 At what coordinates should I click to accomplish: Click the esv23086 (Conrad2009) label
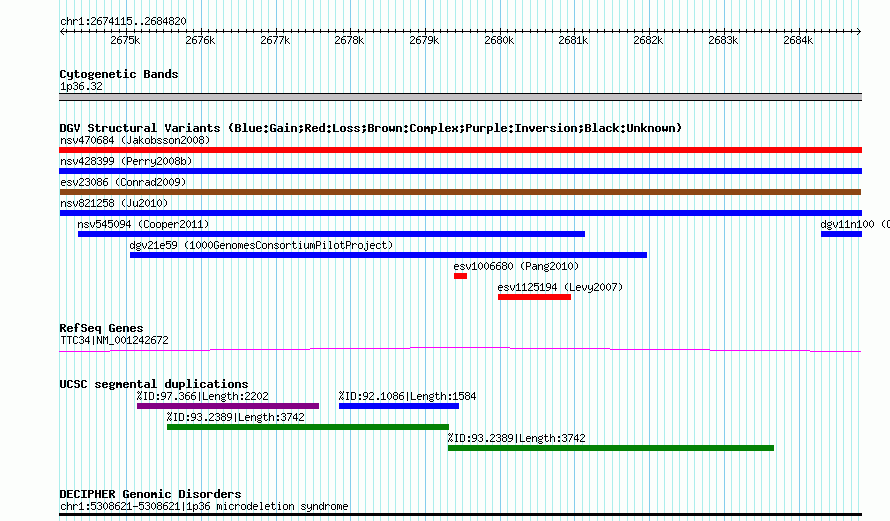click(x=123, y=182)
